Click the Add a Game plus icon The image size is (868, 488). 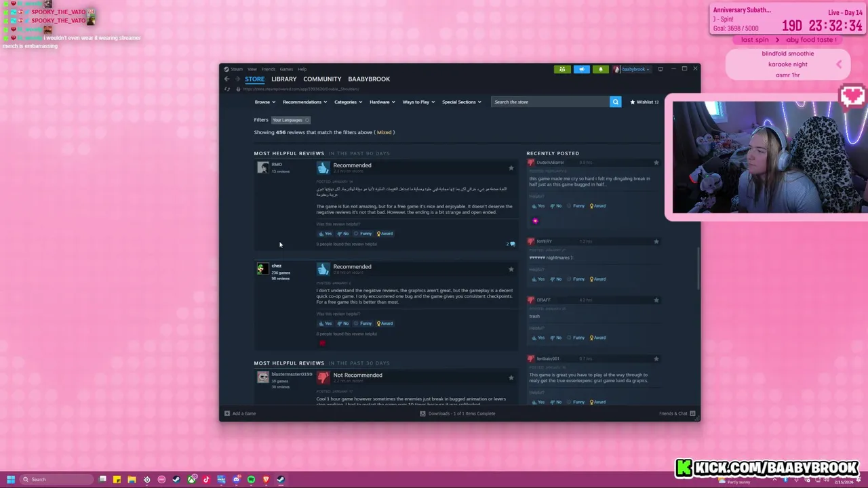[227, 413]
